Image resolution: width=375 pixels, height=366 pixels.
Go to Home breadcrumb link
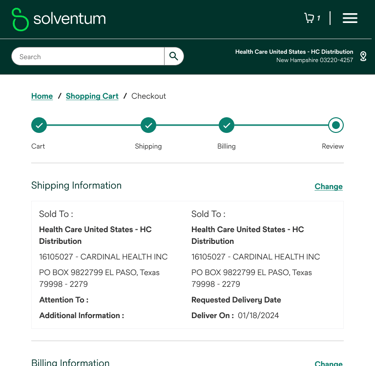coord(42,96)
